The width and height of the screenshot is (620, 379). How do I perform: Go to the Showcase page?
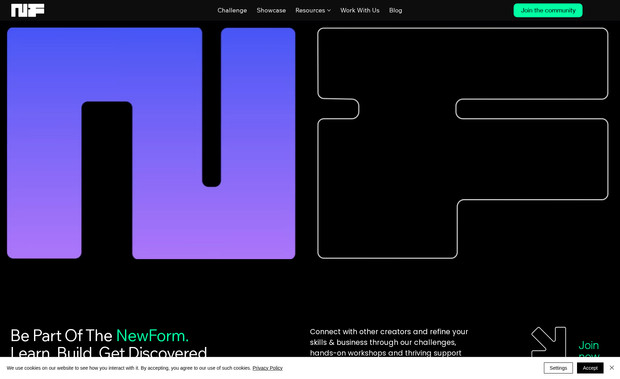tap(271, 10)
